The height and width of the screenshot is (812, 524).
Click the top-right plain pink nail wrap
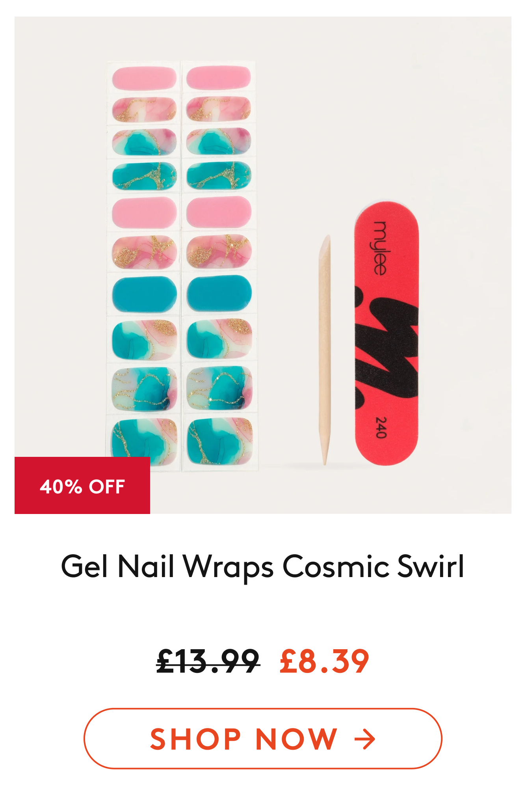[218, 77]
